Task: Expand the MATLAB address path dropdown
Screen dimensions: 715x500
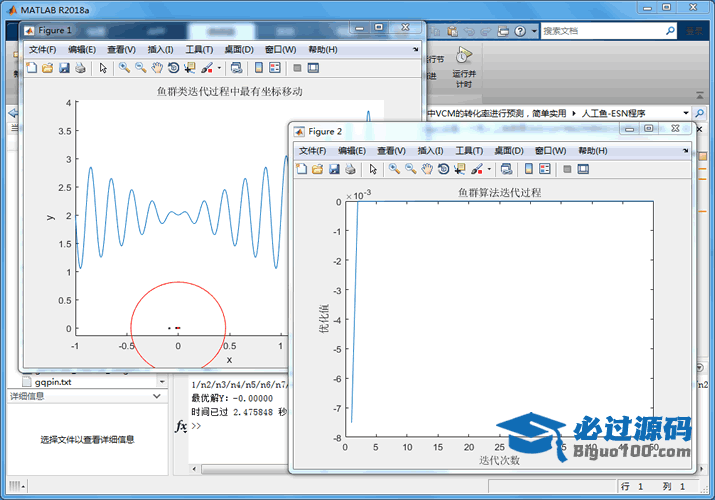Action: (x=686, y=114)
